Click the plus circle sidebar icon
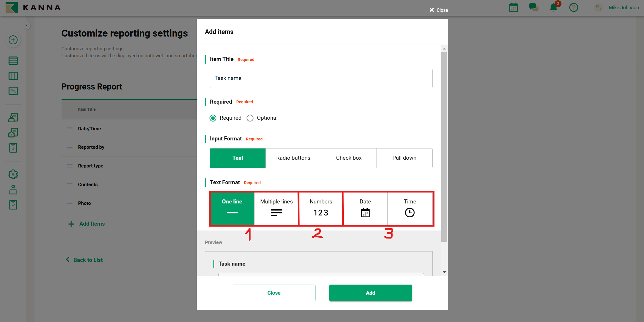The image size is (644, 322). 13,40
